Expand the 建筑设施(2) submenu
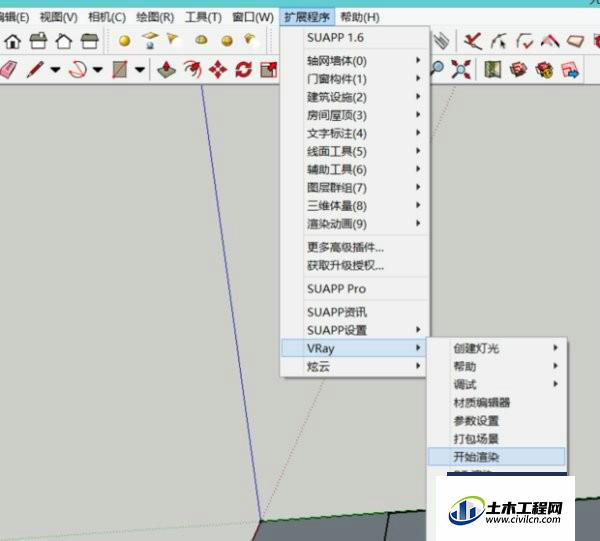This screenshot has width=600, height=541. pos(354,97)
